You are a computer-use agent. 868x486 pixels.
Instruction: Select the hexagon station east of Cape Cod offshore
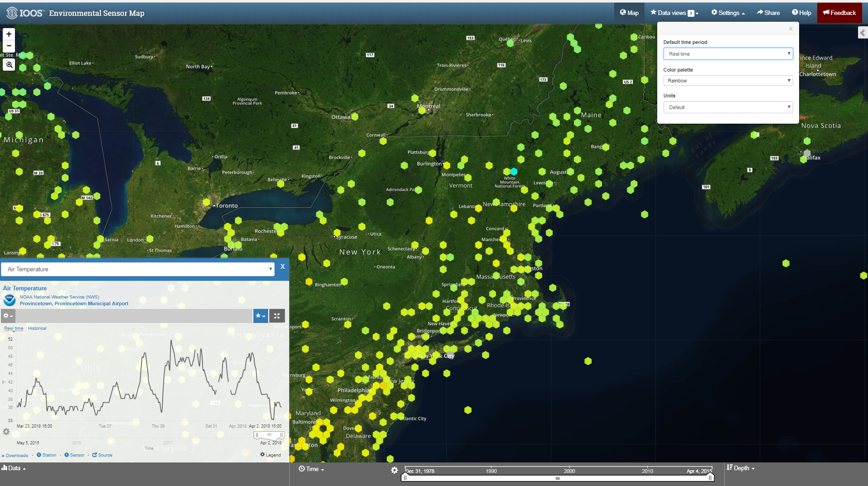[x=786, y=263]
